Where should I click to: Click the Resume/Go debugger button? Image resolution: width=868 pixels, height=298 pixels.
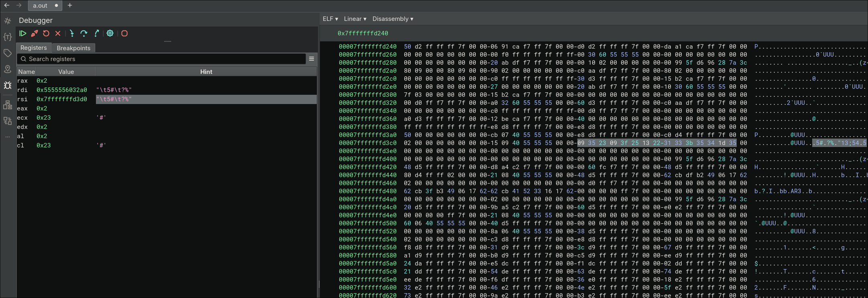(x=23, y=33)
